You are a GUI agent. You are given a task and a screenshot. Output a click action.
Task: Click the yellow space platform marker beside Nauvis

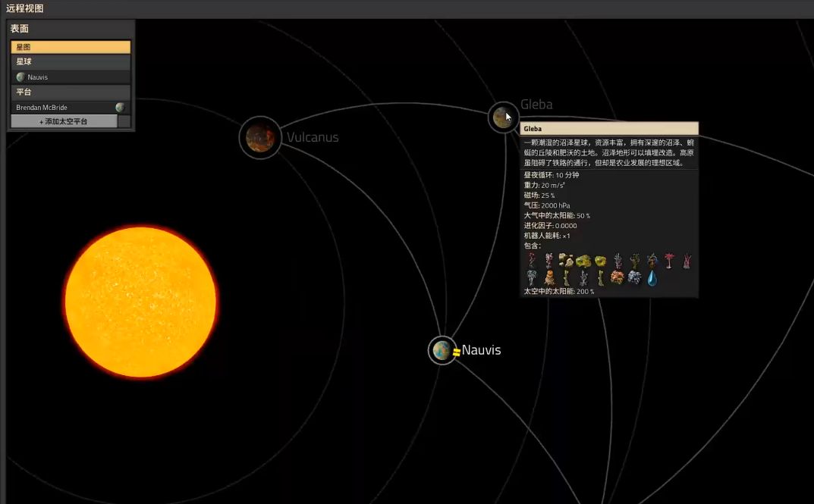click(457, 352)
